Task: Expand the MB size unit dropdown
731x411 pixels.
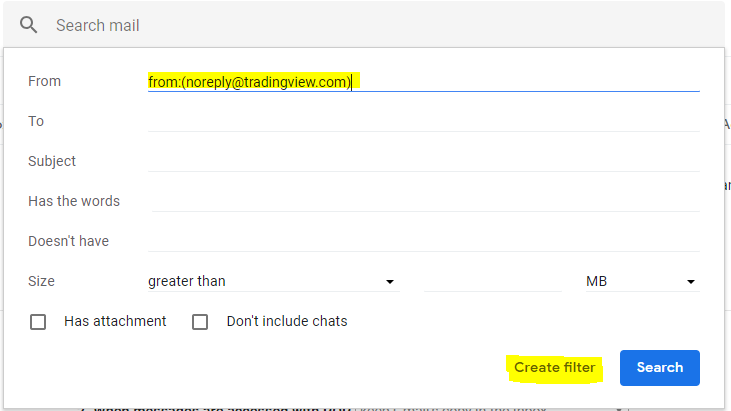Action: pos(640,282)
